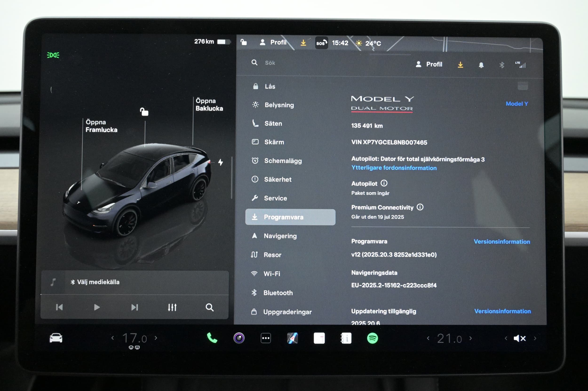Tap the driver temperature 17.0 value
The height and width of the screenshot is (391, 588).
point(135,338)
